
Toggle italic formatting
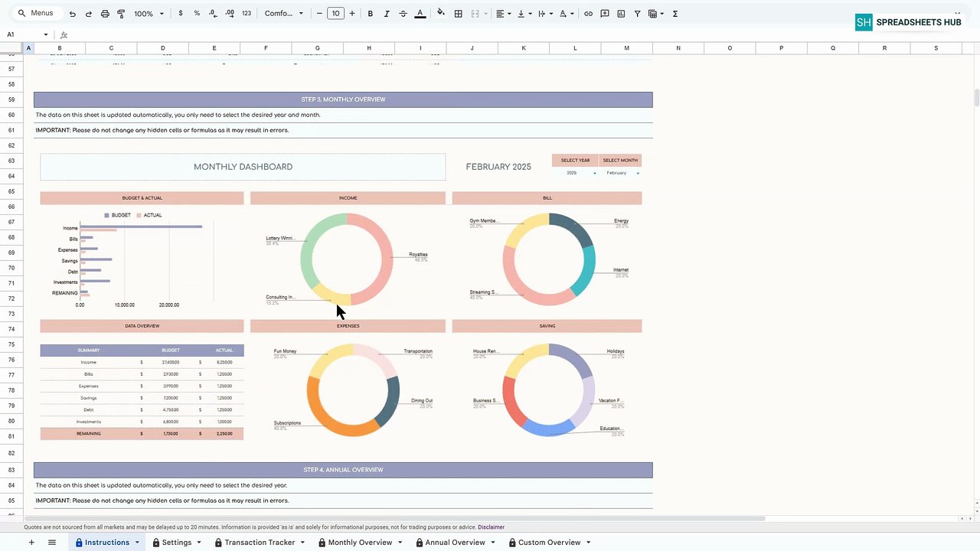click(x=387, y=14)
